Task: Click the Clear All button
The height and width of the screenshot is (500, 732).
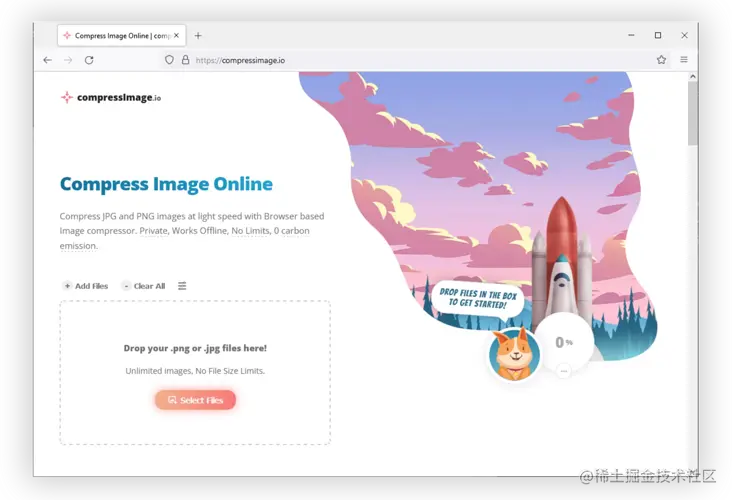Action: coord(143,286)
